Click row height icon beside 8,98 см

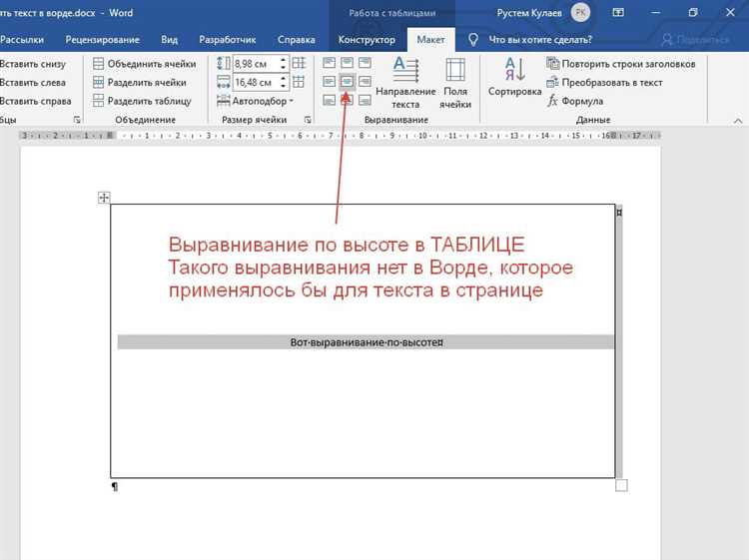(223, 64)
